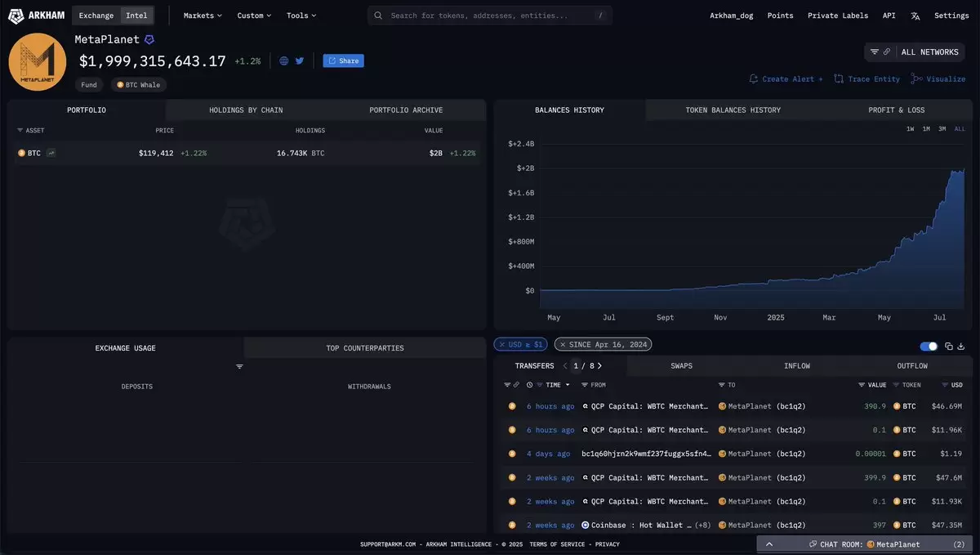
Task: Open the Tools dropdown menu
Action: [x=301, y=16]
